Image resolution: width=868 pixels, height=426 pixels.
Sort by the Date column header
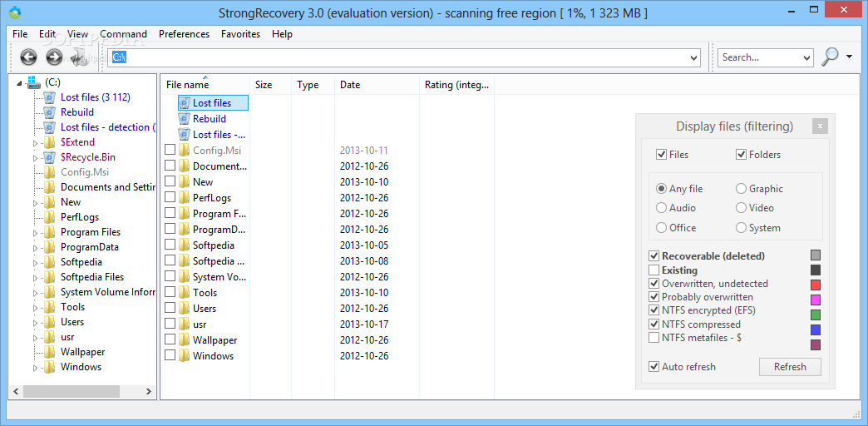(377, 85)
